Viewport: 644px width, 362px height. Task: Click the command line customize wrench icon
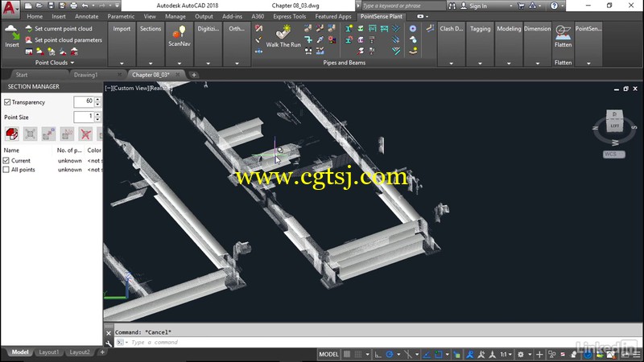(109, 343)
